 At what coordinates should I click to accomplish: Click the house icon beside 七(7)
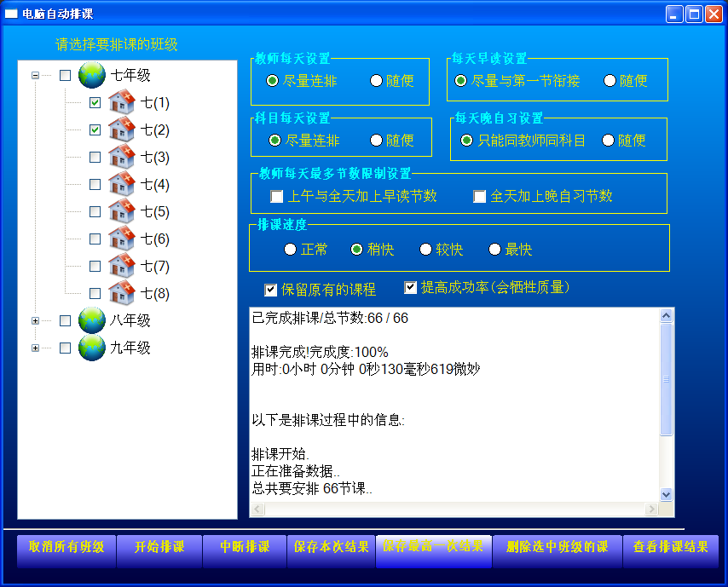click(122, 267)
